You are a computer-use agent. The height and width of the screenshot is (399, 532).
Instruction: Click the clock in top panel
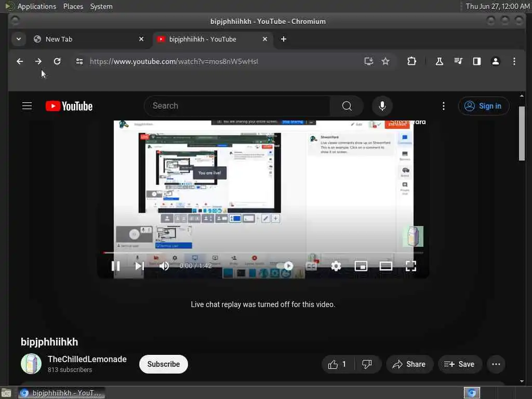click(x=497, y=6)
